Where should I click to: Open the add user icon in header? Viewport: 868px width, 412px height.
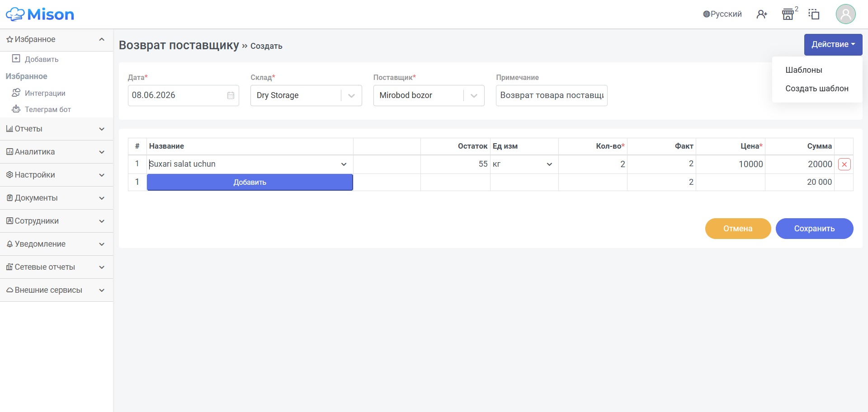coord(762,14)
